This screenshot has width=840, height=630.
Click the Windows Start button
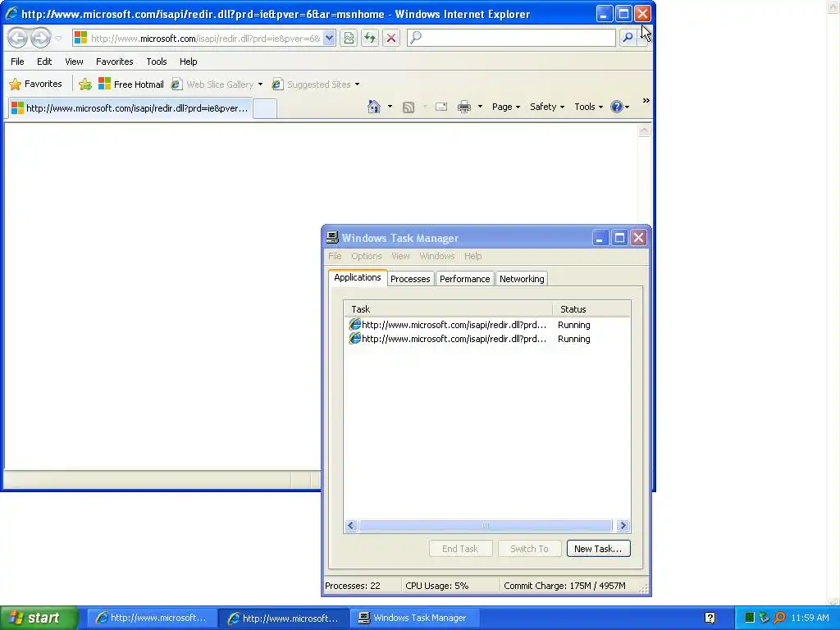coord(39,618)
